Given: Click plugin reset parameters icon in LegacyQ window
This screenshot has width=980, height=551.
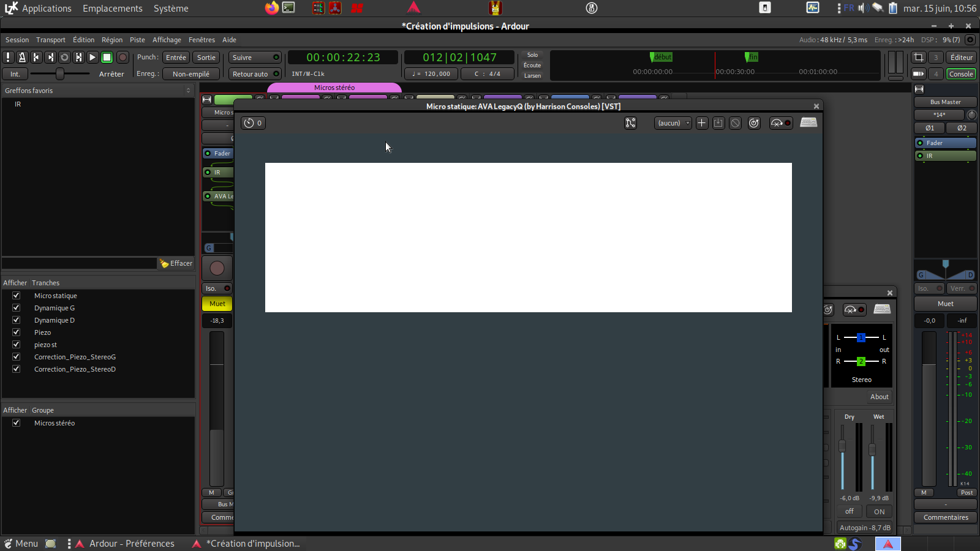Looking at the screenshot, I should 754,123.
